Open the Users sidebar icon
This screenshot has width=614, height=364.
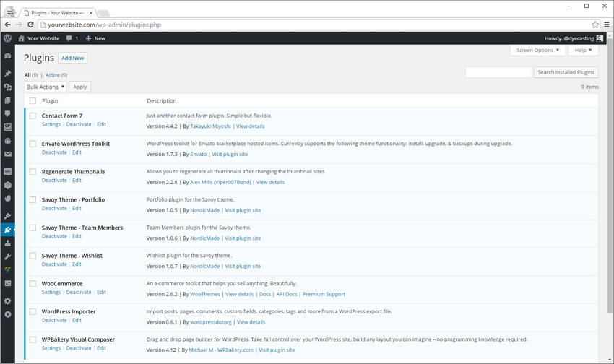(x=7, y=243)
